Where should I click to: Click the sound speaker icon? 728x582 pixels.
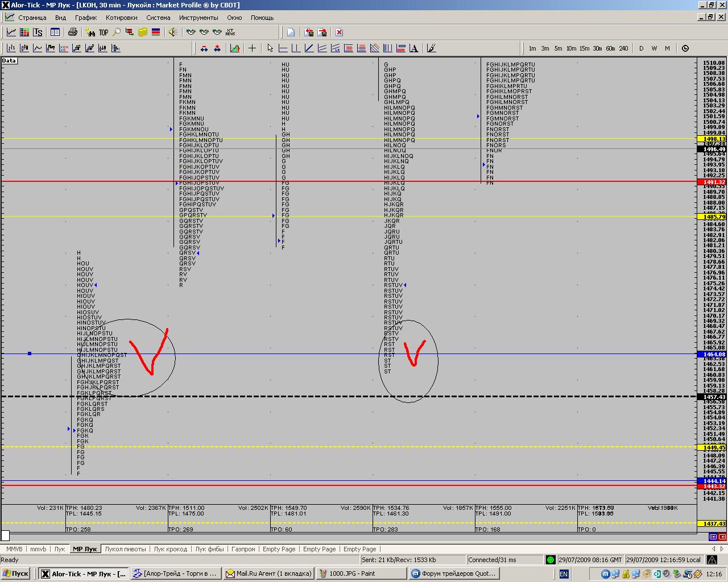click(x=173, y=32)
